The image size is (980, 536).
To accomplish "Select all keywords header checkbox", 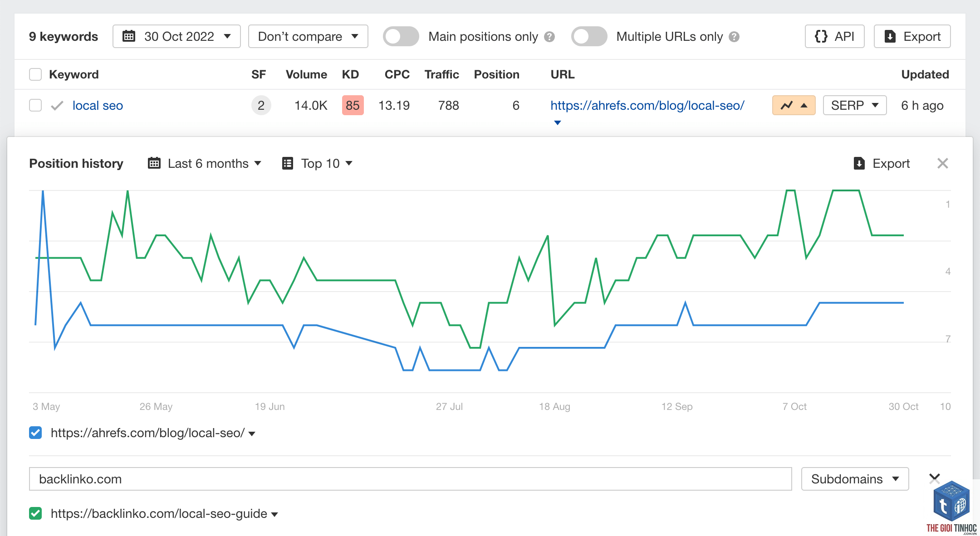I will [x=35, y=74].
